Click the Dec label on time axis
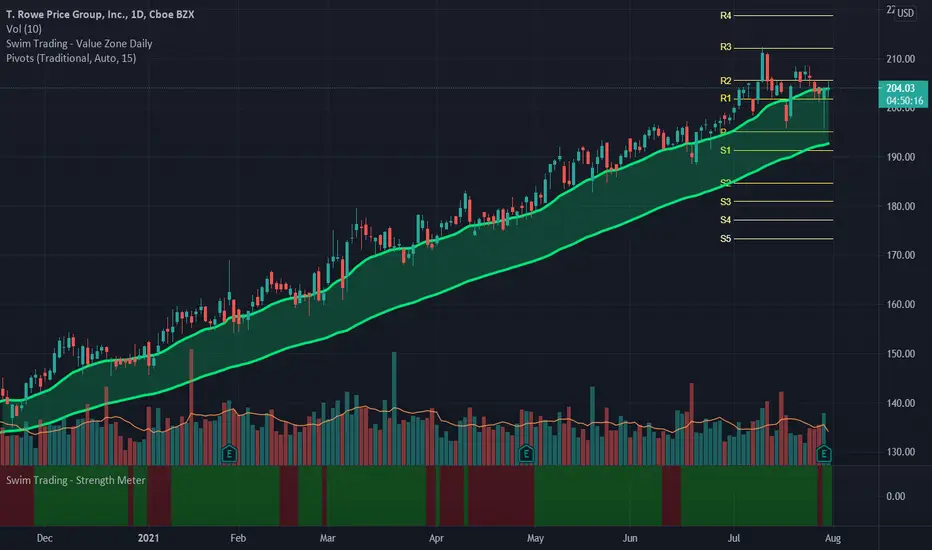 coord(45,538)
